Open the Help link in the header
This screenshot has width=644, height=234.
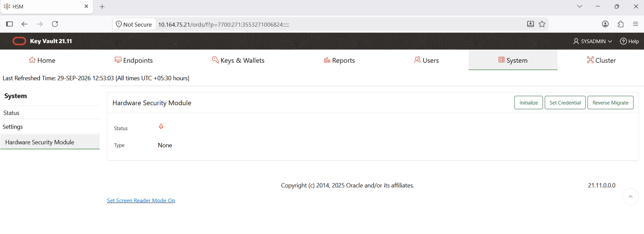[630, 41]
